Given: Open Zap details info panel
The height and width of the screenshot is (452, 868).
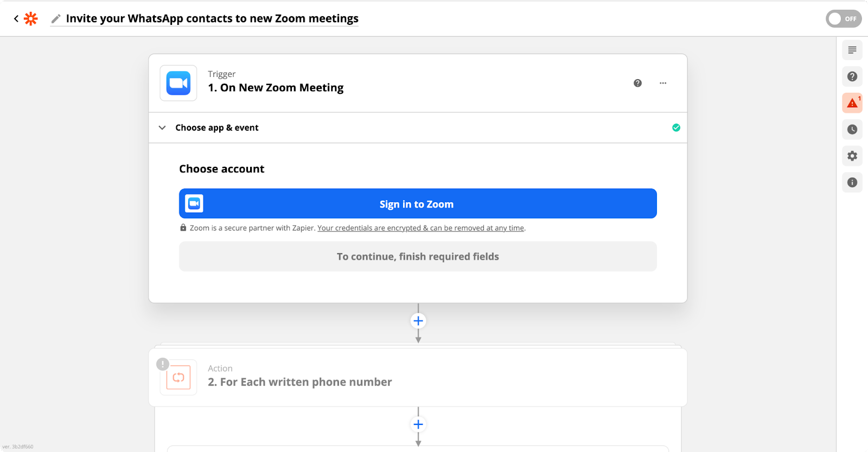Looking at the screenshot, I should point(852,183).
